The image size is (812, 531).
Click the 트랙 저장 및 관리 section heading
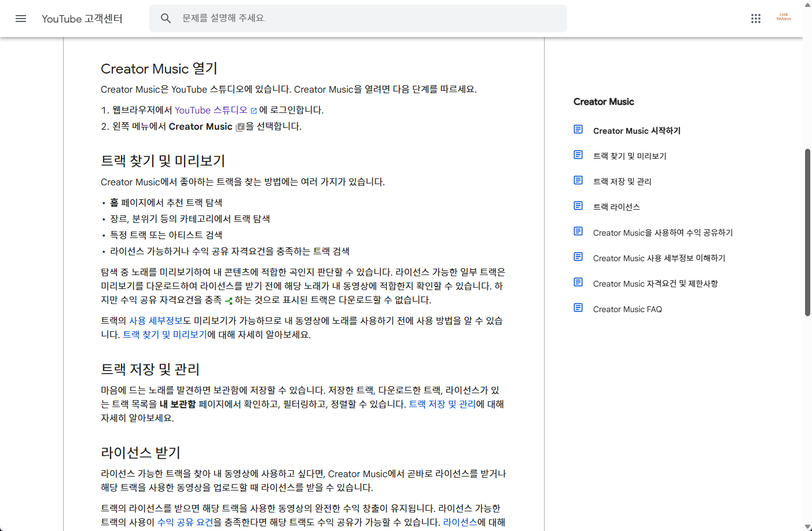coord(150,369)
